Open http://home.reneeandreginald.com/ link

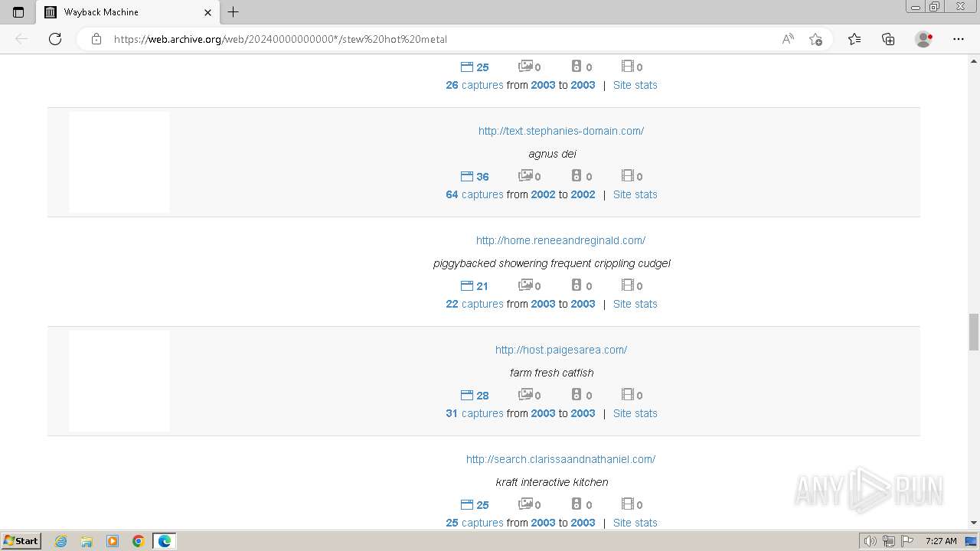pos(560,240)
